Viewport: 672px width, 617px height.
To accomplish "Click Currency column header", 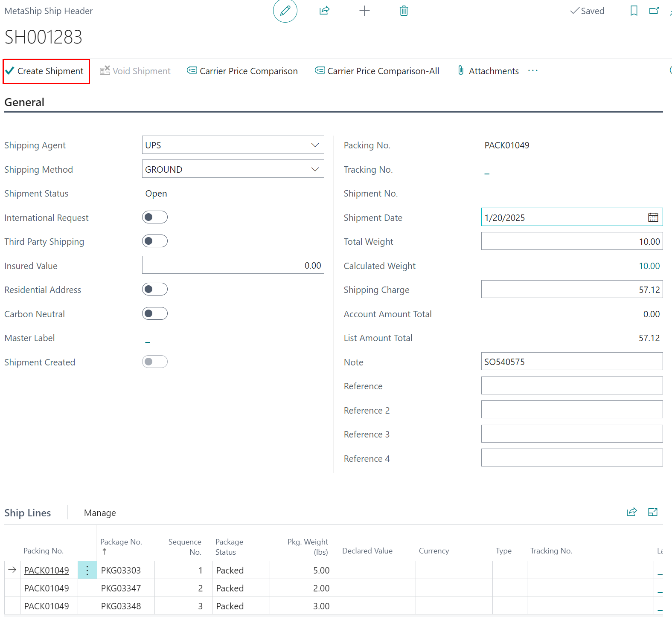I will [434, 550].
